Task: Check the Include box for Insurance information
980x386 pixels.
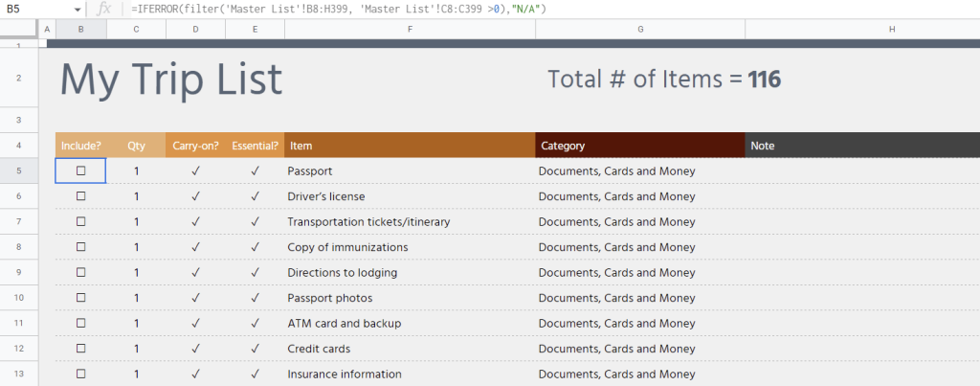Action: tap(80, 374)
